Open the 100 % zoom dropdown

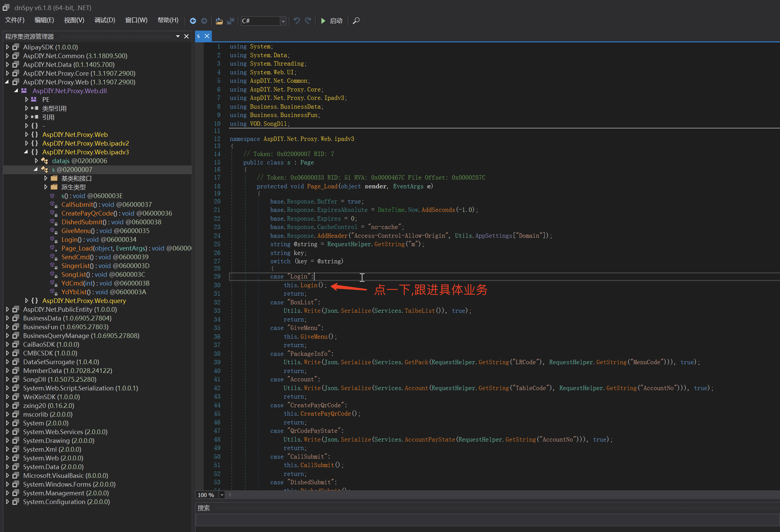[222, 495]
